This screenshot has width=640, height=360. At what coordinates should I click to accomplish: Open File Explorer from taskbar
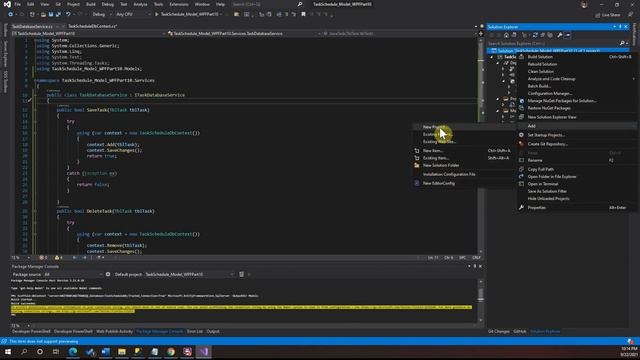[122, 351]
